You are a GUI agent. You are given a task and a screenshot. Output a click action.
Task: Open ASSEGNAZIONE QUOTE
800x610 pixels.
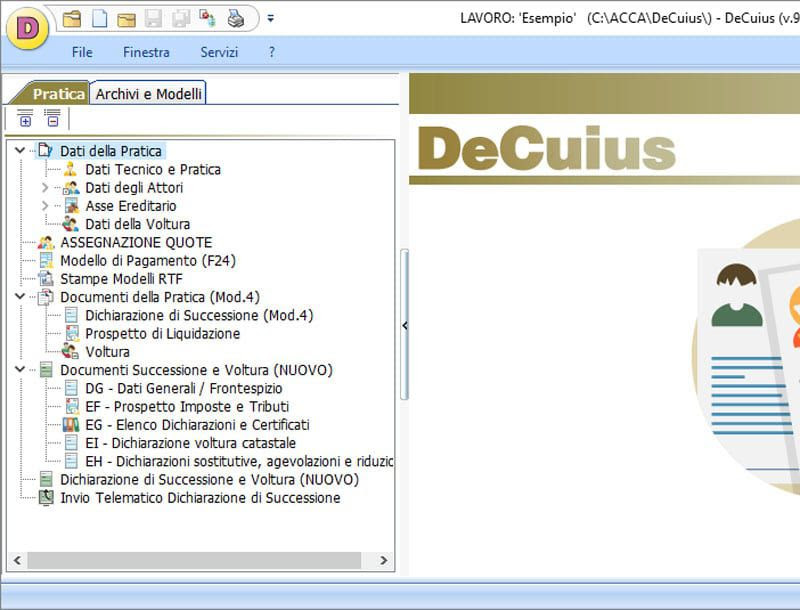(136, 242)
